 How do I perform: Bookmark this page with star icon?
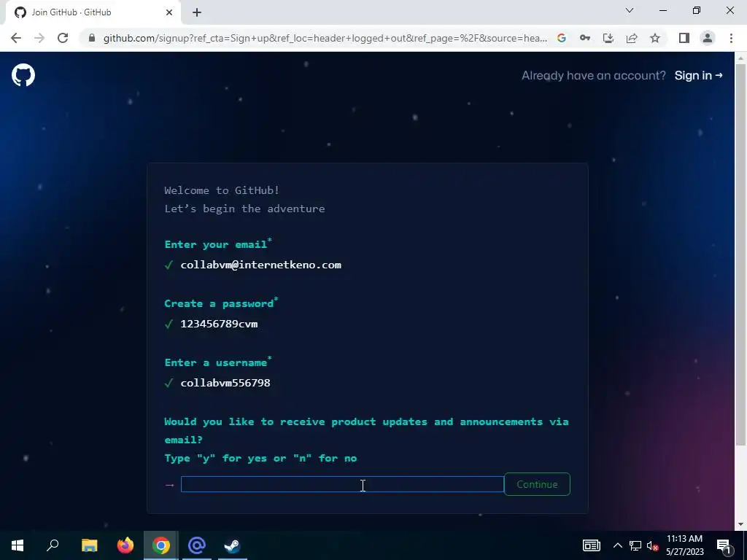[x=655, y=38]
